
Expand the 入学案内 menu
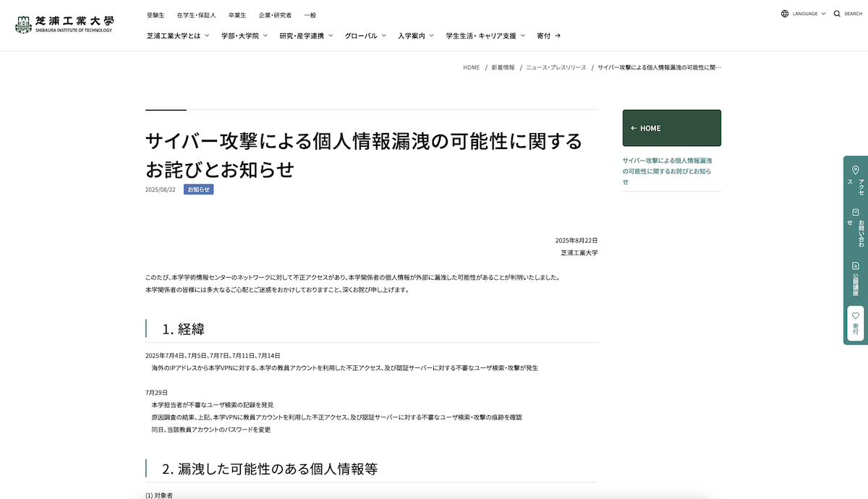(416, 35)
